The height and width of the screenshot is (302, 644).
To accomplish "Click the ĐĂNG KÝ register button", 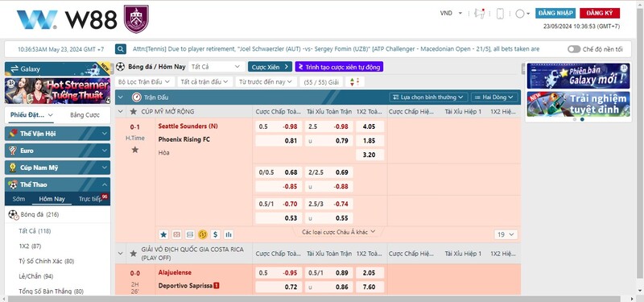I will click(x=599, y=13).
